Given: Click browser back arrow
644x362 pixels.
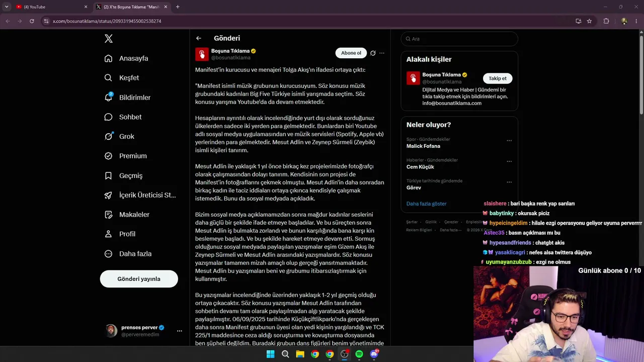Looking at the screenshot, I should click(x=8, y=21).
